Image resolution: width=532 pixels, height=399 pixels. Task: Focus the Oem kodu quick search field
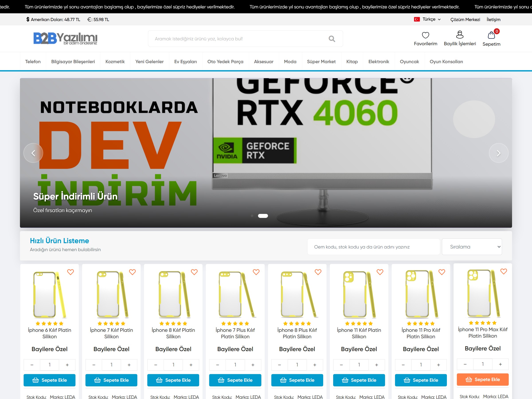[x=374, y=247]
